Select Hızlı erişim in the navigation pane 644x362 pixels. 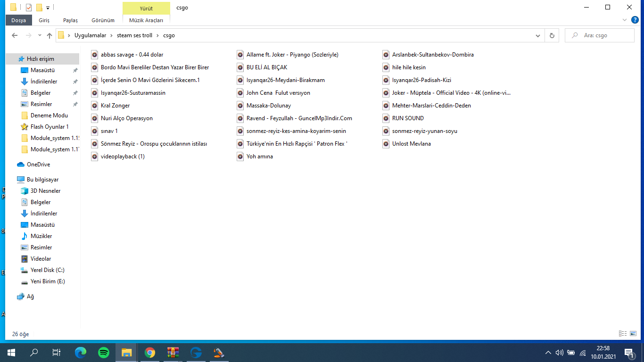pos(42,59)
